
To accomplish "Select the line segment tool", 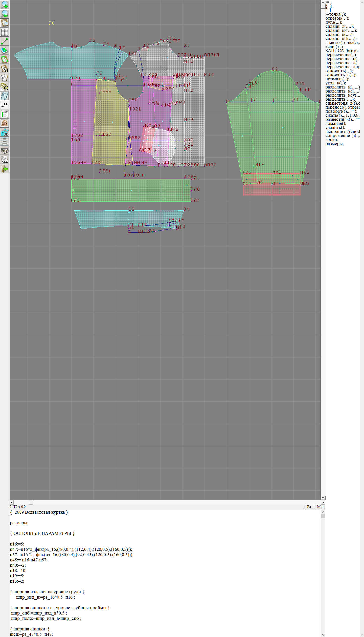I will [5, 41].
